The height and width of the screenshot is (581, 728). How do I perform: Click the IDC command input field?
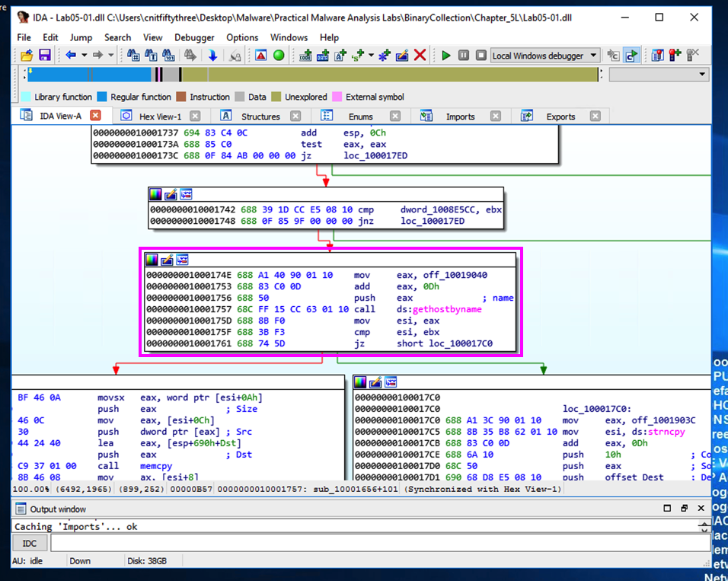[x=381, y=543]
